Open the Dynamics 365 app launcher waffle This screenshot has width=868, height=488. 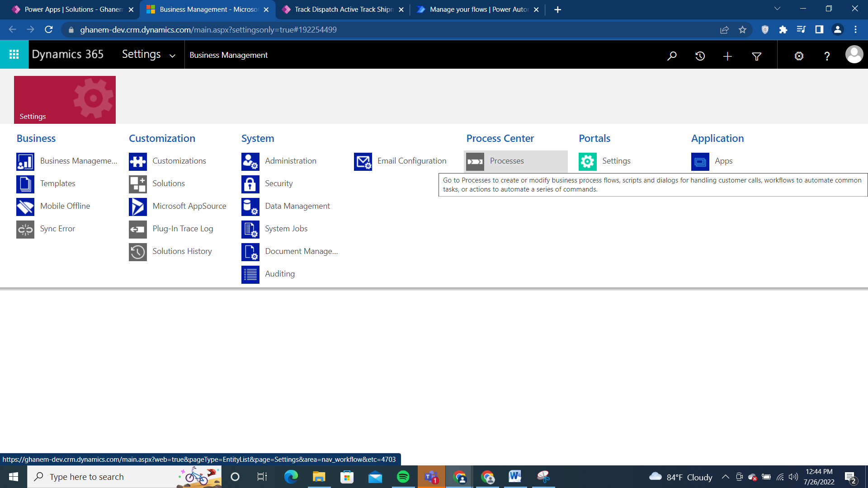click(x=14, y=55)
